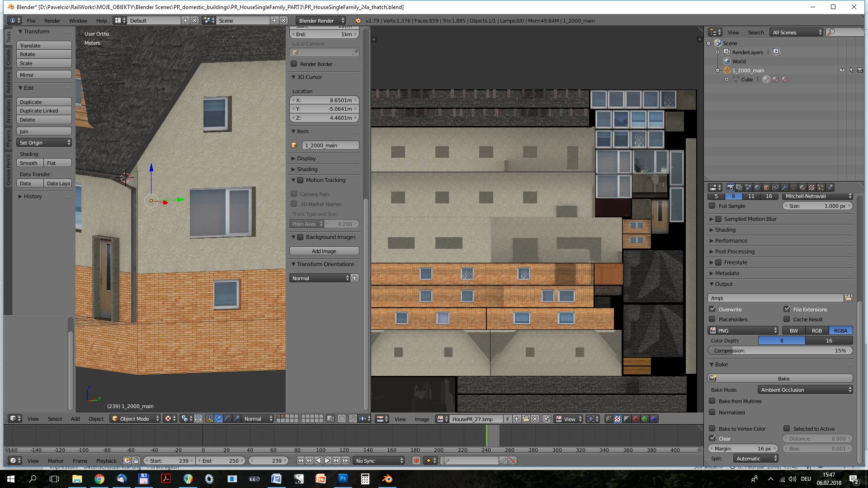Open the Bake Mode Ambient Occlusion dropdown

(805, 390)
